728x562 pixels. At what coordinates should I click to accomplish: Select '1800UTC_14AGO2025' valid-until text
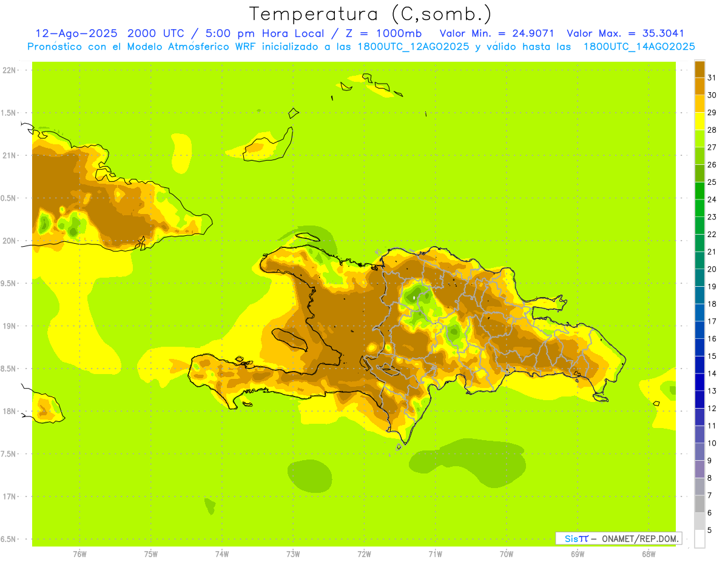tap(639, 47)
